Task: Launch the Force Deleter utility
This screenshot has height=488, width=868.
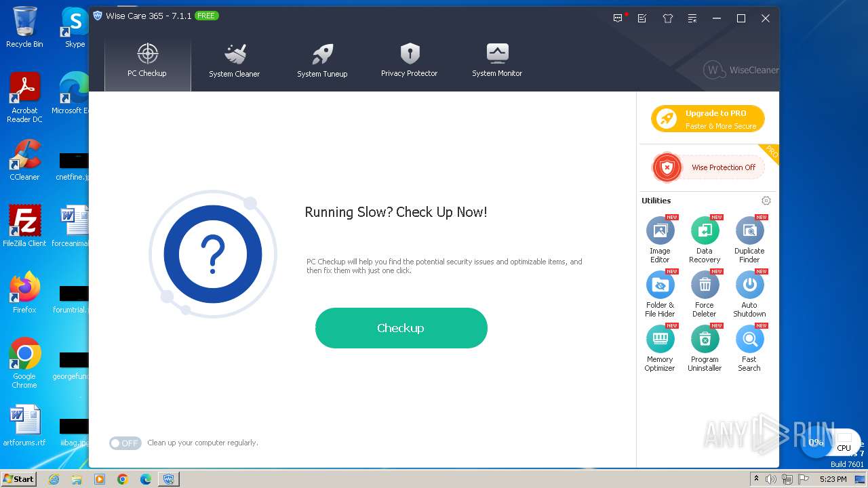Action: (x=705, y=293)
